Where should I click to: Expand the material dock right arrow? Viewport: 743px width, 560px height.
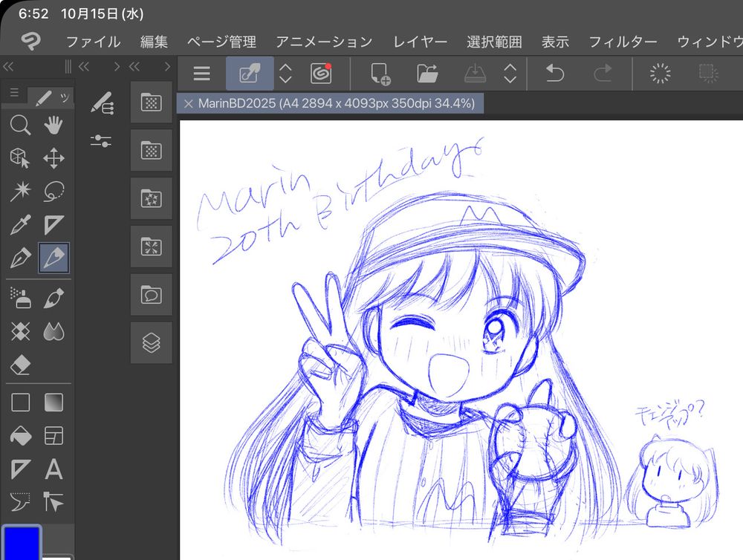click(166, 67)
